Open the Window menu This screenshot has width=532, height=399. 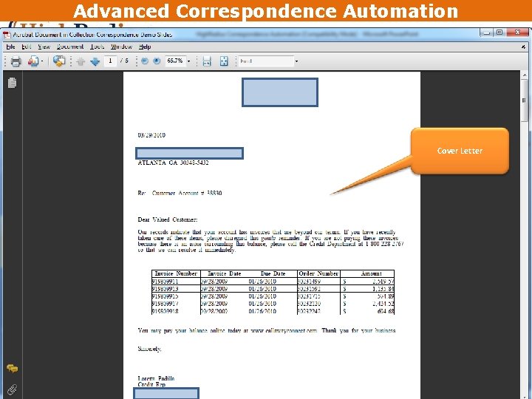(x=121, y=47)
